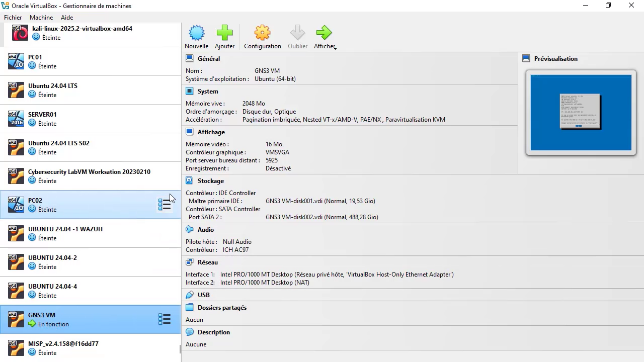This screenshot has height=362, width=644.
Task: Open the Dossiers partagés header link
Action: tap(222, 308)
